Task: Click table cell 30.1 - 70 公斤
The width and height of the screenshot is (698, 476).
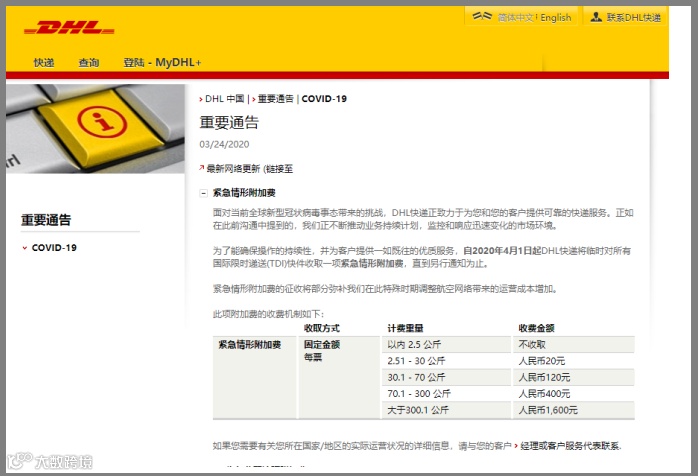Action: click(x=446, y=378)
